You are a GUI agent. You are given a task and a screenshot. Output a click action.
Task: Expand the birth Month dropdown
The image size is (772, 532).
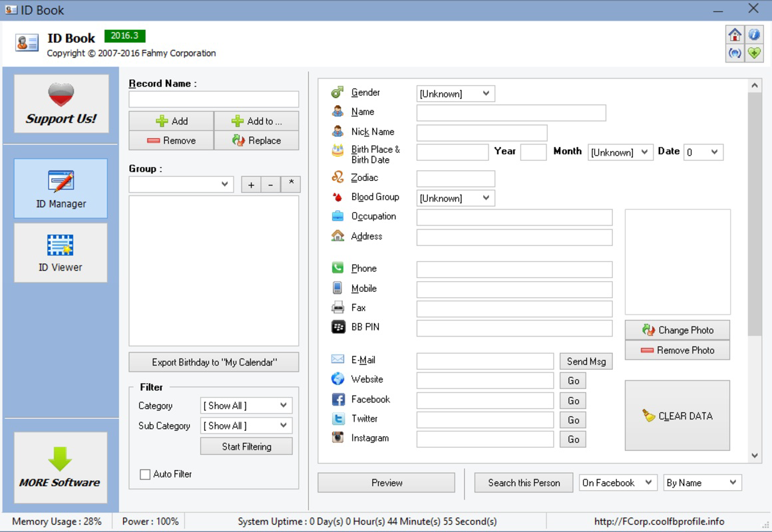click(620, 152)
